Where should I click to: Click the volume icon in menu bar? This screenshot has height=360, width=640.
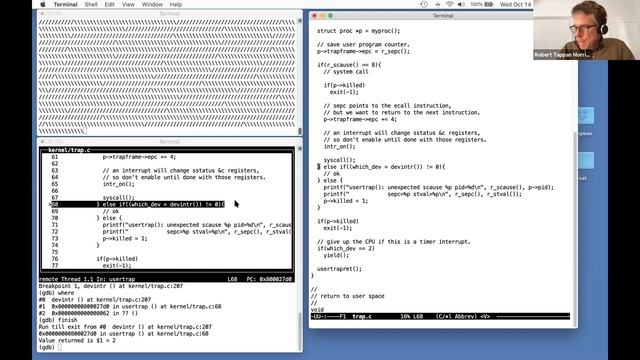[x=461, y=4]
